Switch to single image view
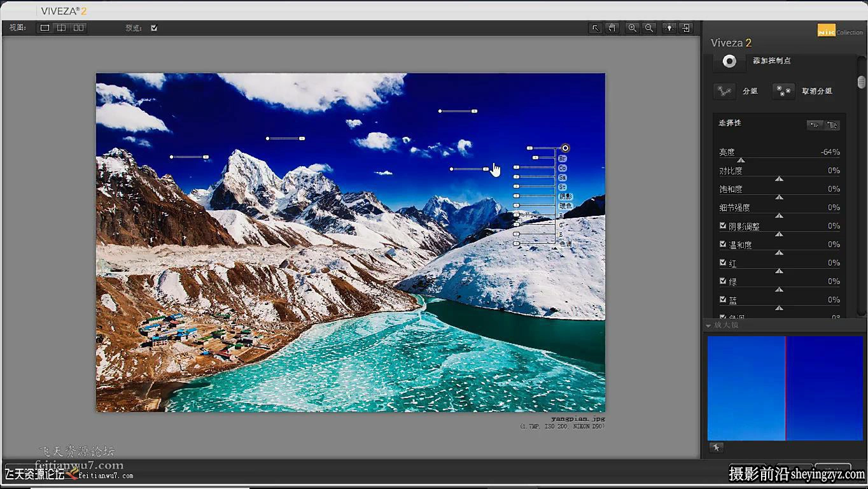Screen dimensions: 868x489 [45, 28]
